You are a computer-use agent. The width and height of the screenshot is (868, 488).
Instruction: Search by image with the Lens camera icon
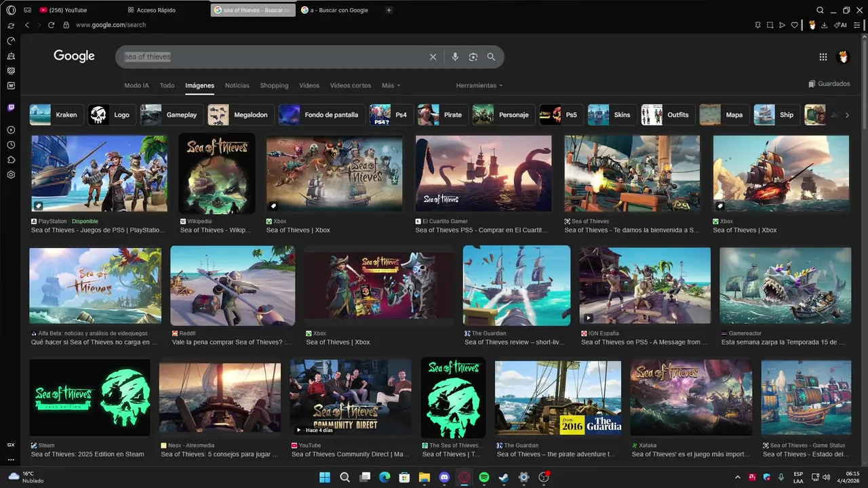pos(473,57)
